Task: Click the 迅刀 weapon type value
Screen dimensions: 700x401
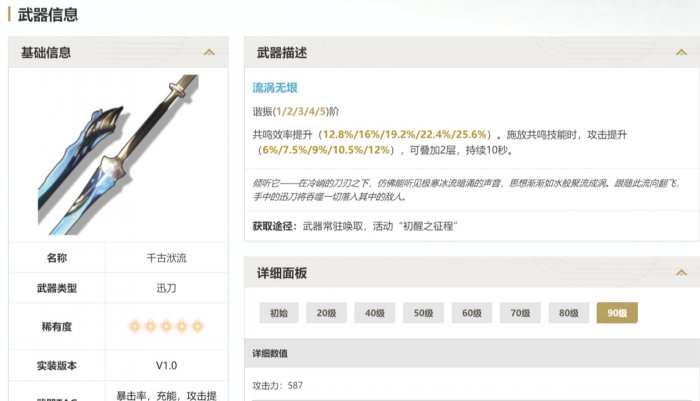Action: [167, 288]
